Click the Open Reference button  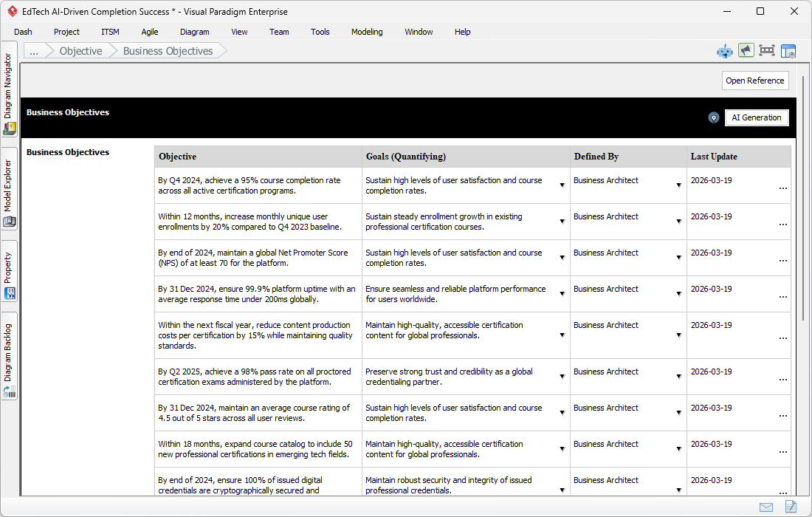coord(754,81)
